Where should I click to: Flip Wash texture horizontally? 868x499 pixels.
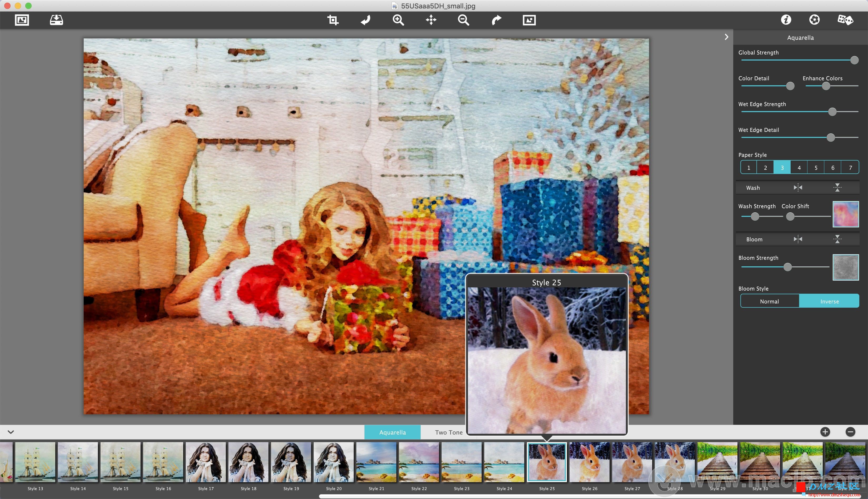pyautogui.click(x=798, y=187)
